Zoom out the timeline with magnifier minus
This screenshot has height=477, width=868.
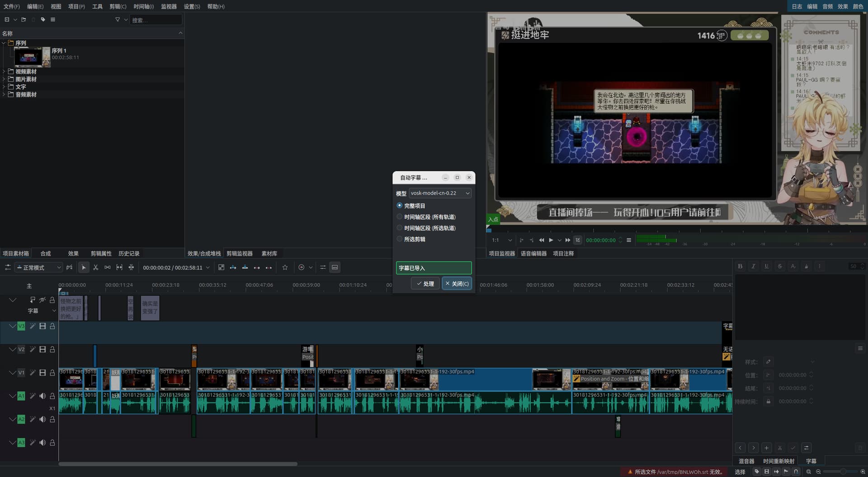tap(818, 472)
